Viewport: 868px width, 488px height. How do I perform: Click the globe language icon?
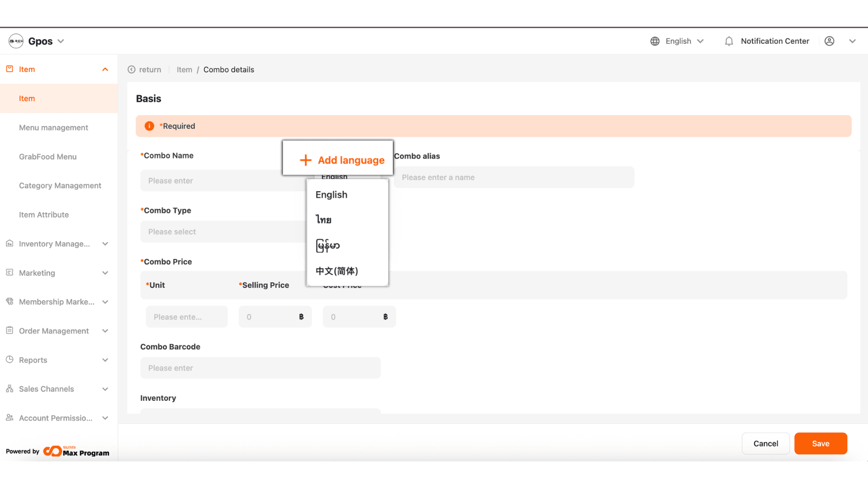[655, 41]
